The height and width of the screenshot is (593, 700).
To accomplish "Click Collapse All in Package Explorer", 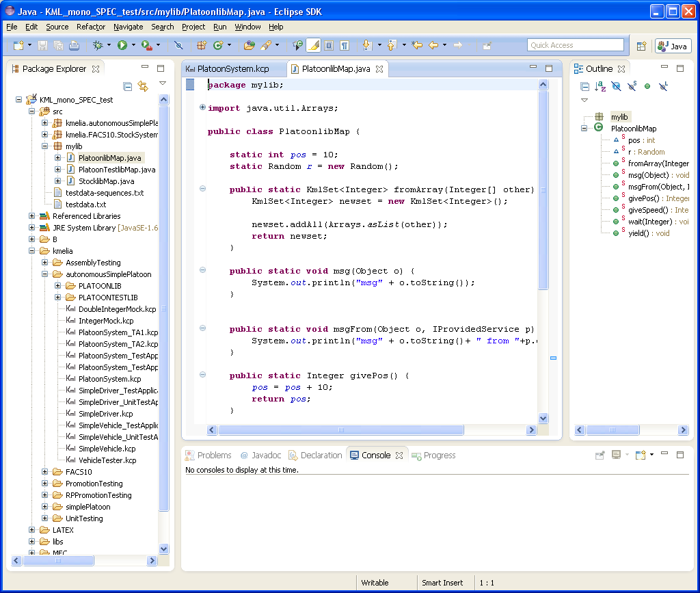I will 128,86.
